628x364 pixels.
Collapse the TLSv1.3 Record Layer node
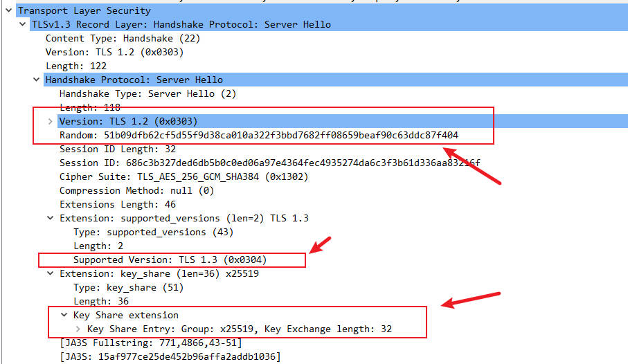23,24
